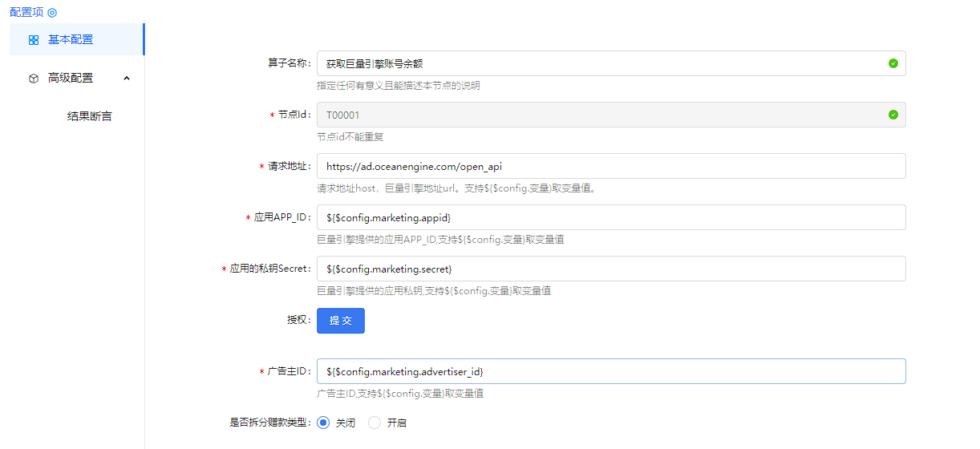Collapse 高级配置 using its chevron arrow
This screenshot has height=449, width=980.
[126, 78]
